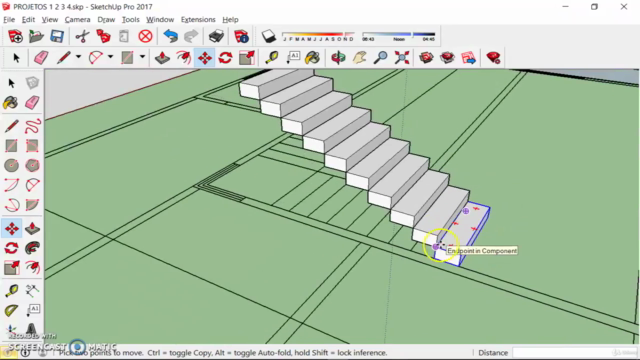Select the Scale tool in Getting Started toolbar
640x360 pixels.
coord(247,58)
